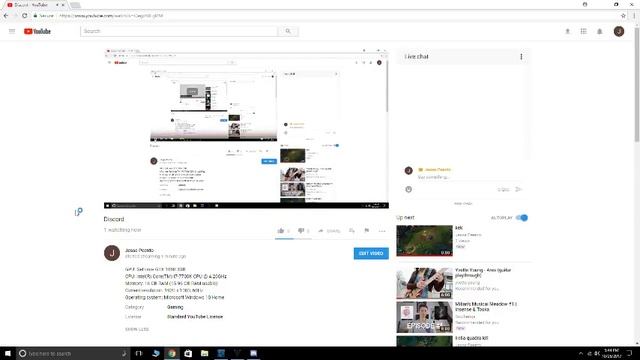Open the Chrome three-dot menu

point(634,16)
